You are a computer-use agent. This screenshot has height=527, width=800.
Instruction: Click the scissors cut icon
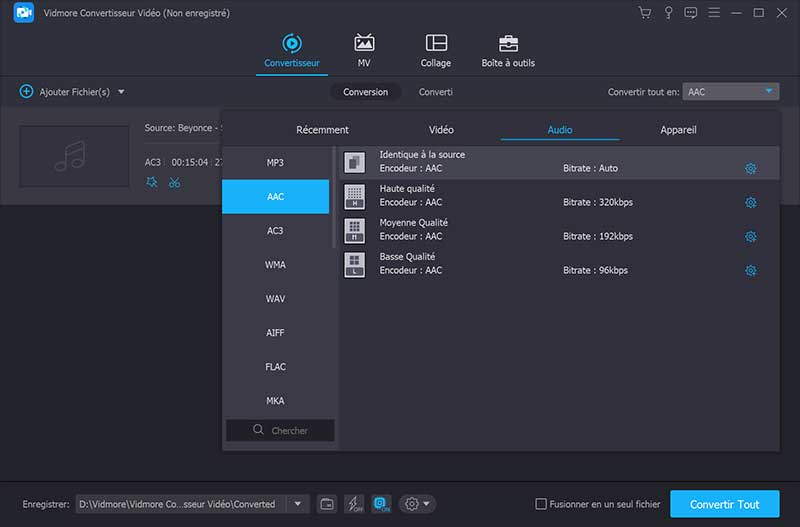click(174, 182)
